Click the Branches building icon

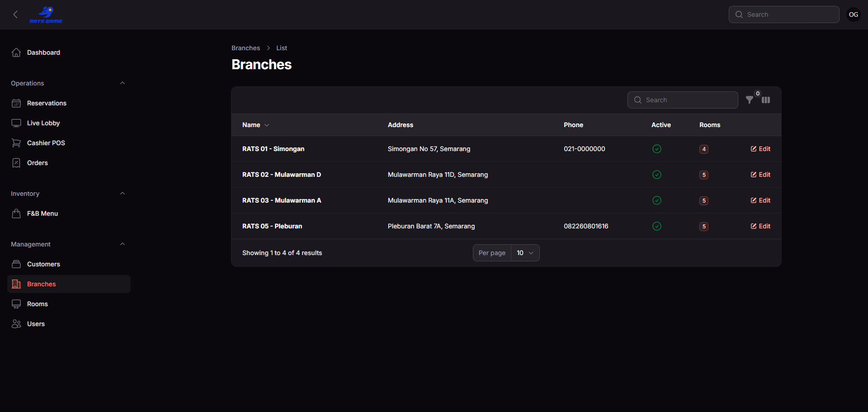(x=16, y=284)
